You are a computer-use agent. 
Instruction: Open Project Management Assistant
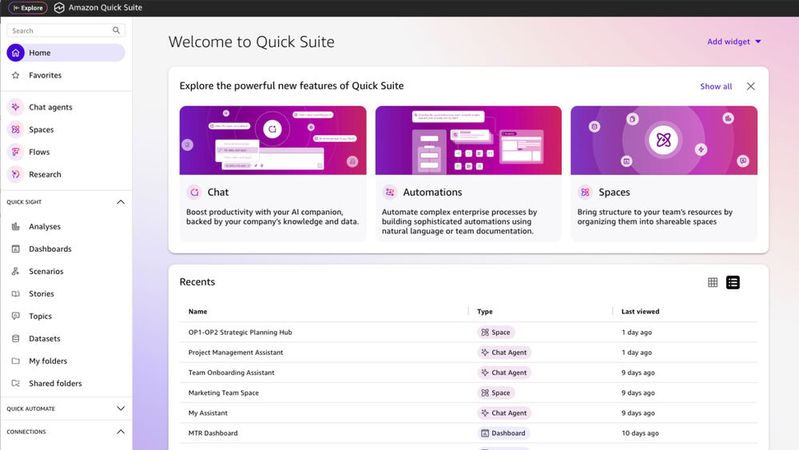point(235,352)
